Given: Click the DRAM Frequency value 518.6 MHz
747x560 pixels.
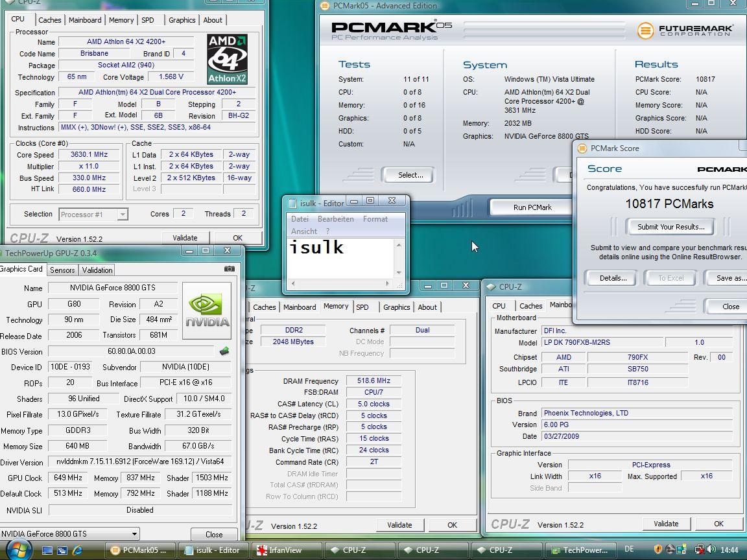Looking at the screenshot, I should pyautogui.click(x=373, y=381).
